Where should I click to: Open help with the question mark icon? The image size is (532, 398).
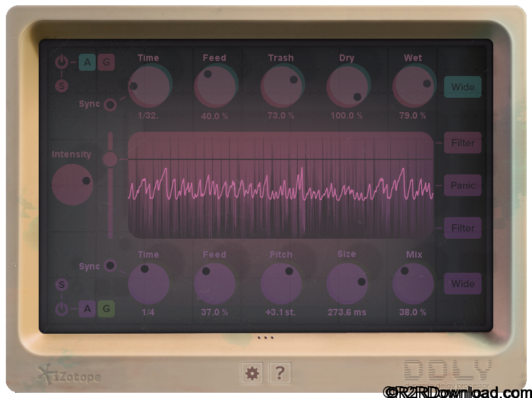pos(279,373)
